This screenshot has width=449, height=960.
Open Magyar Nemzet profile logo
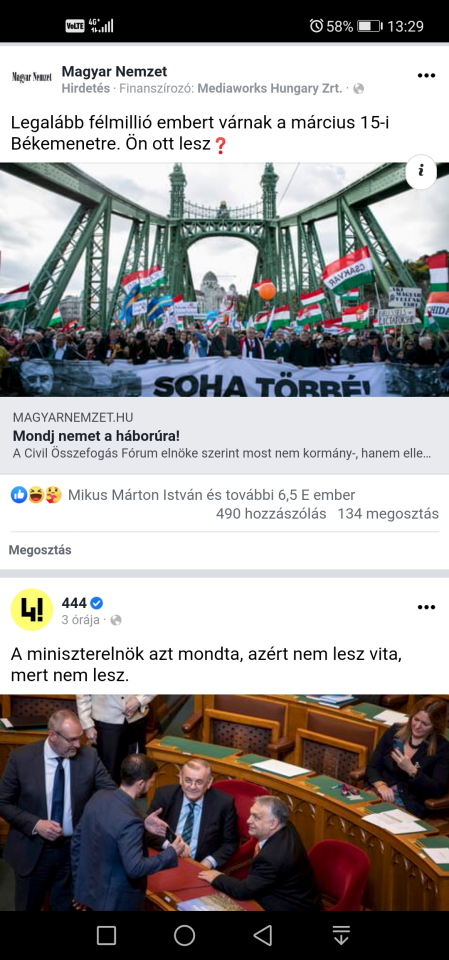click(32, 77)
